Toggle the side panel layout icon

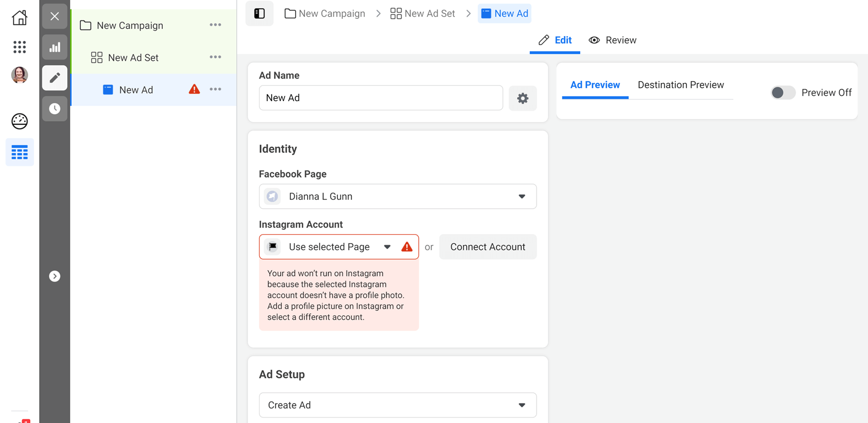[x=259, y=13]
